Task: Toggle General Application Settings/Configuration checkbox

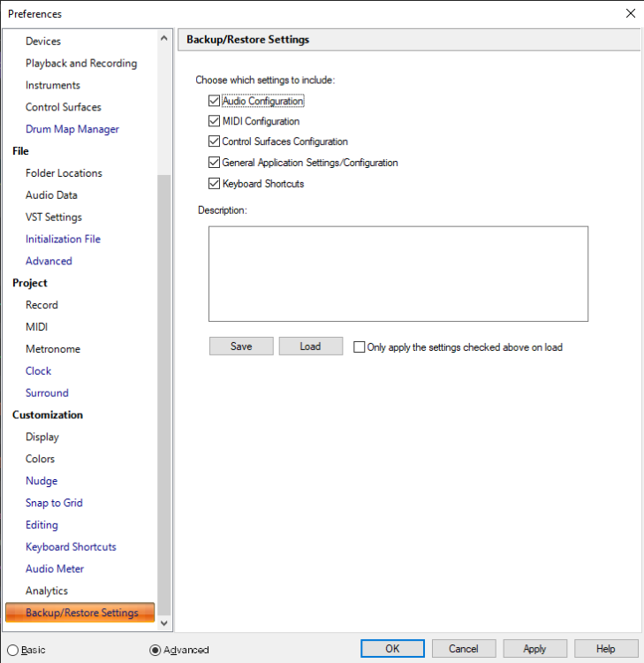Action: [x=215, y=163]
